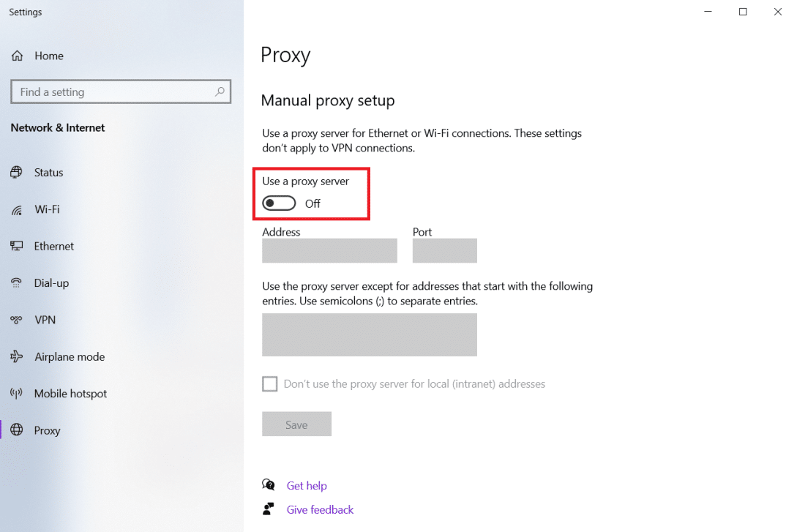Click the VPN icon in sidebar
786x532 pixels.
click(x=17, y=320)
